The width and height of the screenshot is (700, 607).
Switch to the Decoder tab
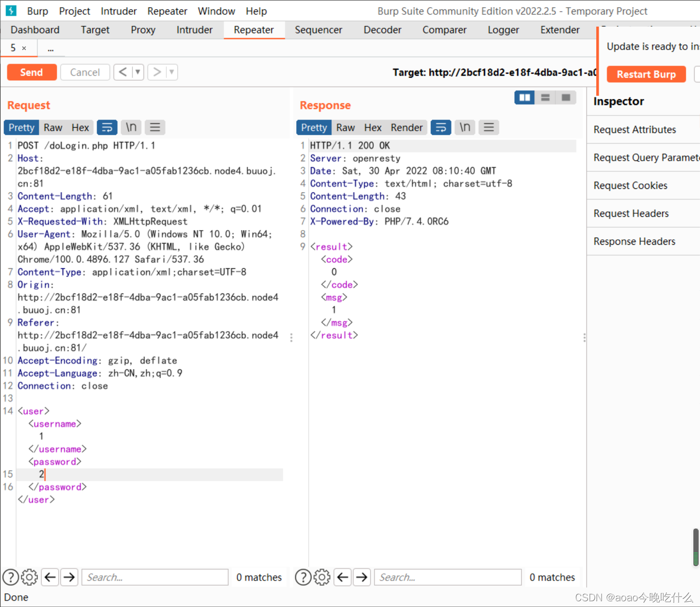tap(382, 30)
